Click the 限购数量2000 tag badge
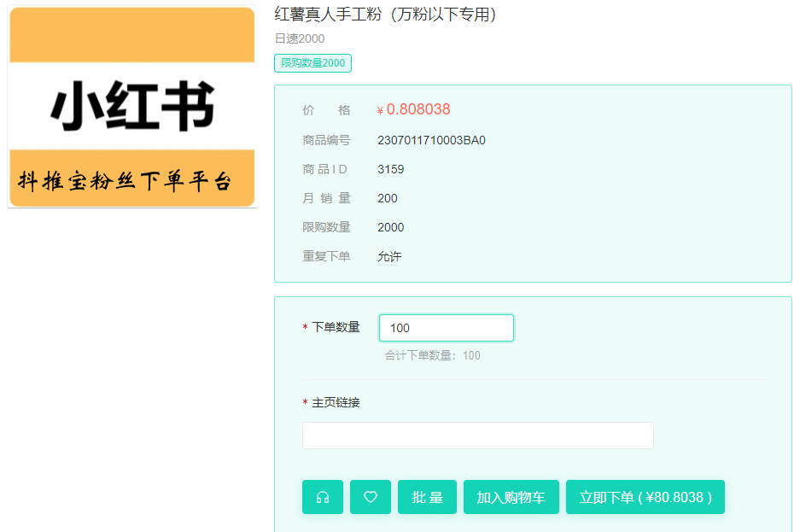 tap(312, 63)
